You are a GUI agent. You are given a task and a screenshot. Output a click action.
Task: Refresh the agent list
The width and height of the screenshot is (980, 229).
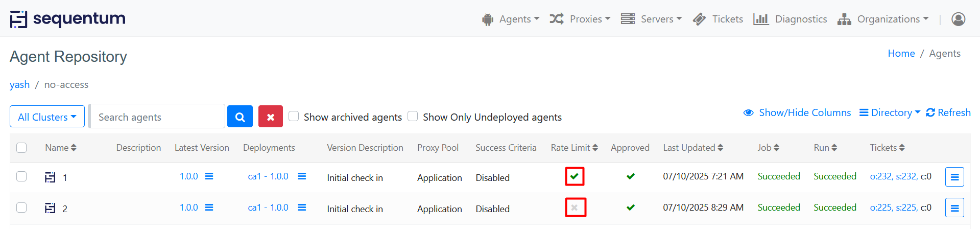point(948,112)
